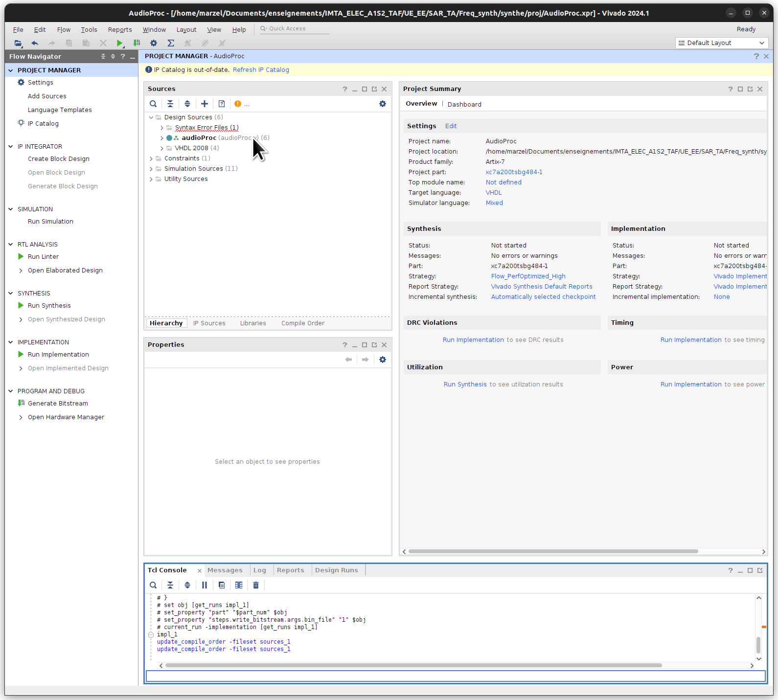Select the Utility Sources tree item
This screenshot has width=778, height=700.
(x=186, y=179)
